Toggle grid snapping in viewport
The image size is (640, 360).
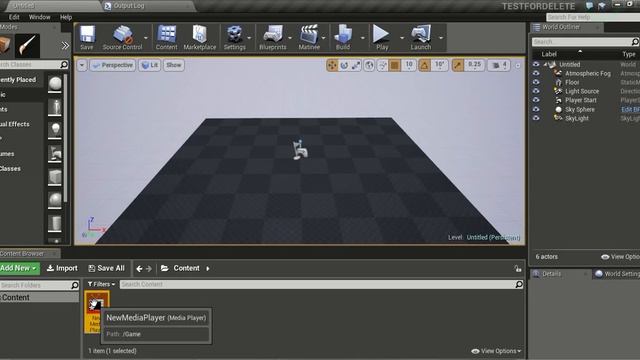click(x=395, y=65)
